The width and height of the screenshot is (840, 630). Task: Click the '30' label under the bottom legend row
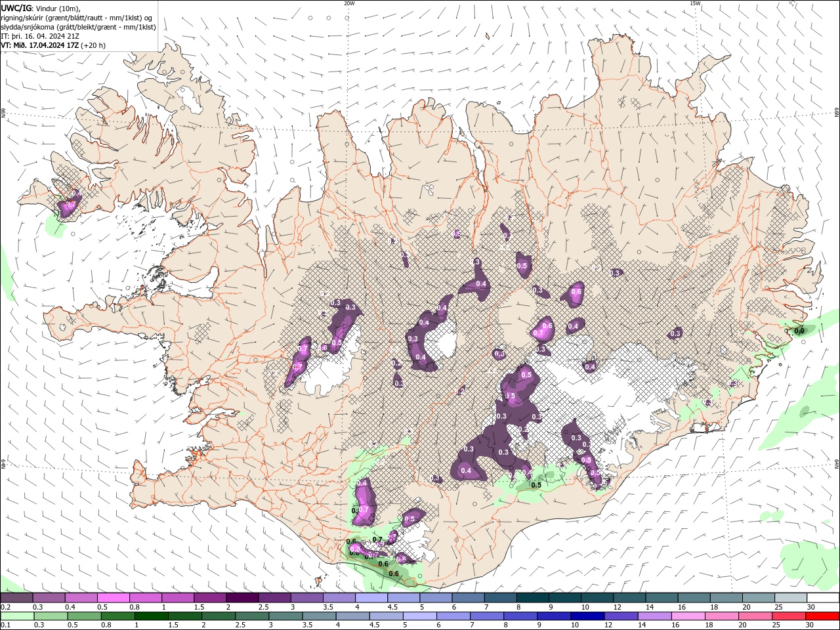tap(811, 625)
